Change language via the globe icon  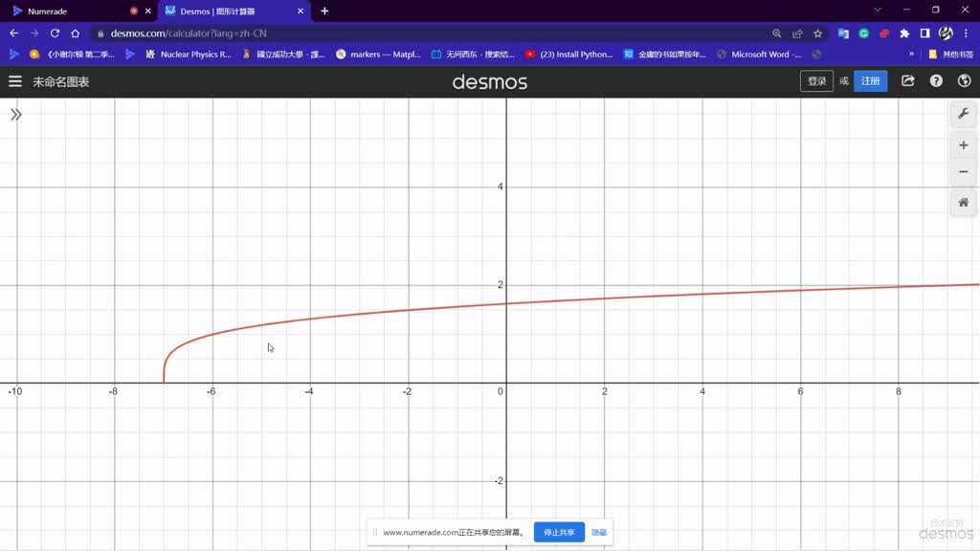[964, 81]
